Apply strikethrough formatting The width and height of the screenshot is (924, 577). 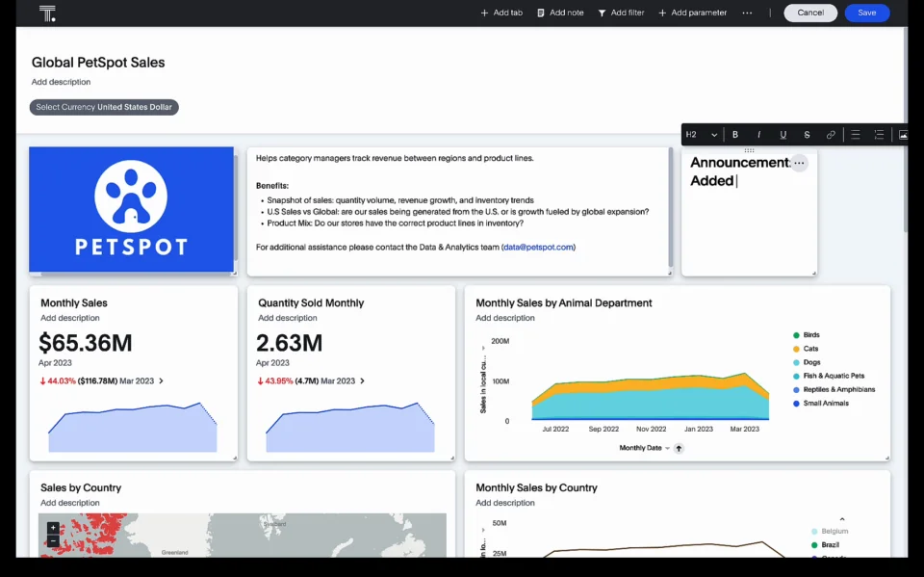point(807,135)
